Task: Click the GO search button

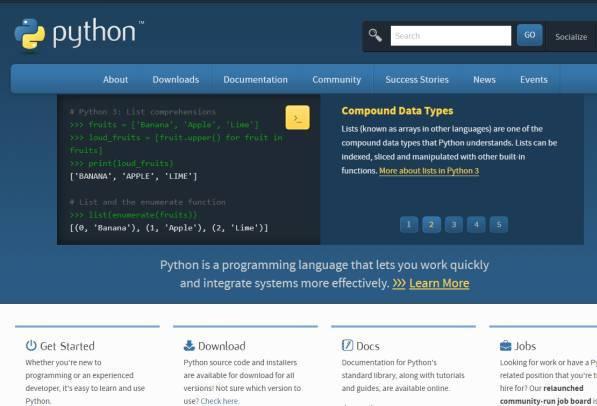Action: point(530,35)
